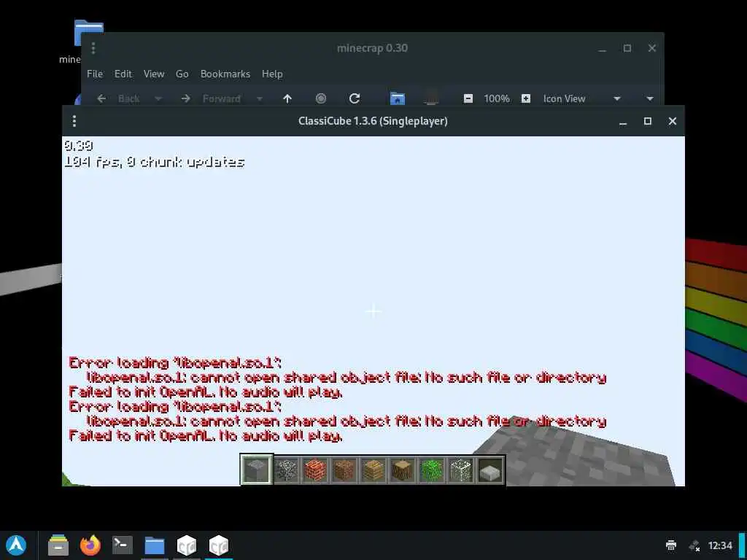Click the stop loading icon in file manager
This screenshot has height=560, width=747.
[321, 98]
